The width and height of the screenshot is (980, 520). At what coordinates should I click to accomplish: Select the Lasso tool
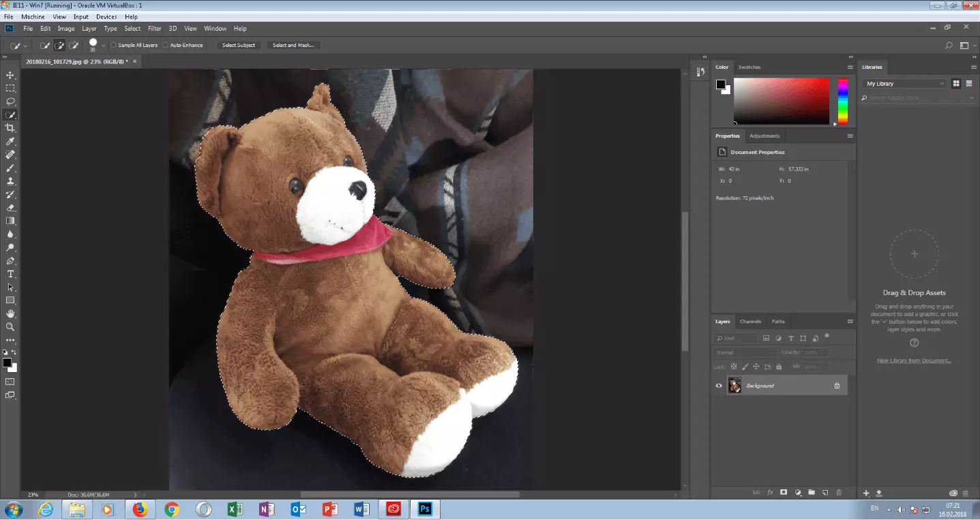(x=10, y=102)
